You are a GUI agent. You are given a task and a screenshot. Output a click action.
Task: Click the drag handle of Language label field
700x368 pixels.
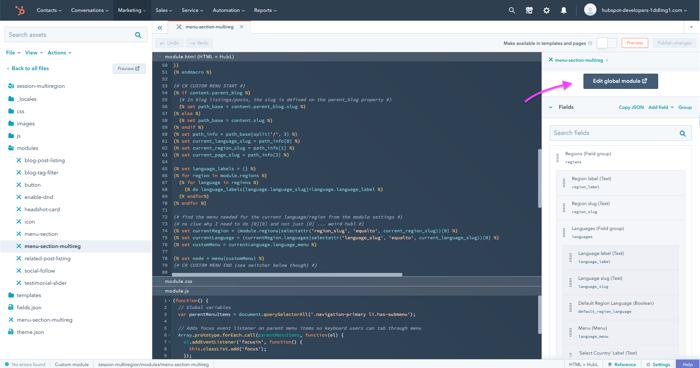[x=570, y=257]
